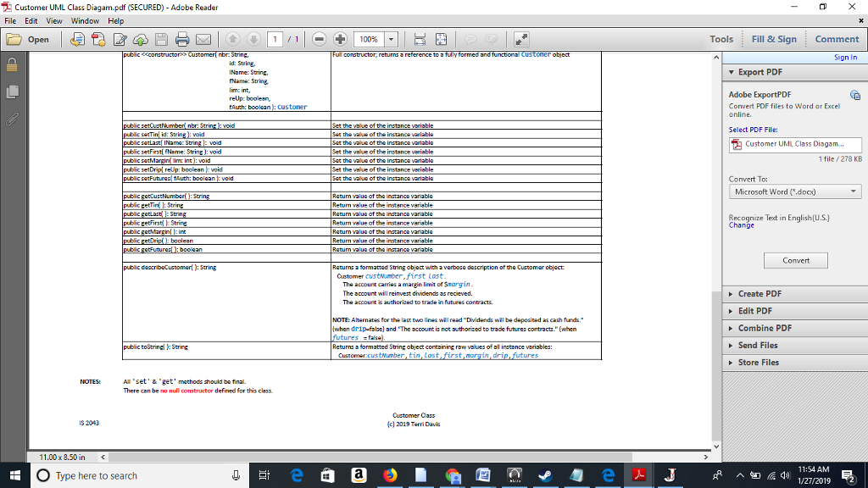The image size is (868, 488).
Task: Click the add sticky note comment icon
Action: click(470, 39)
